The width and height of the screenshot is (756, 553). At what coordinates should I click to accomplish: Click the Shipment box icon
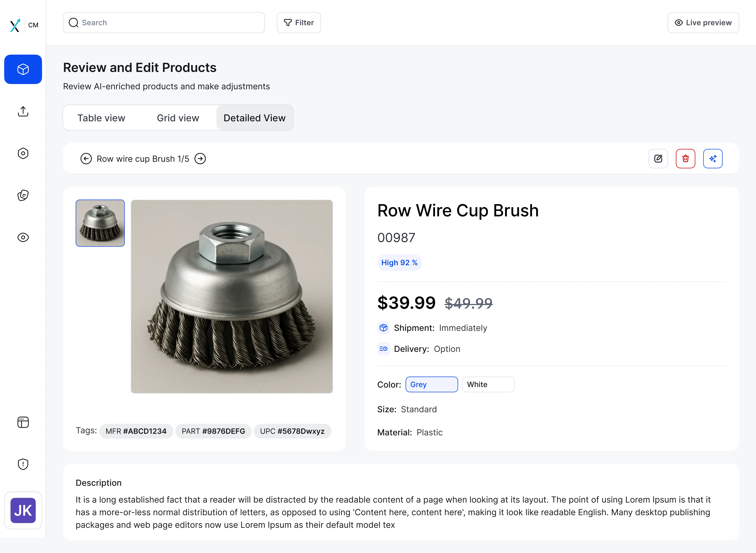[383, 328]
